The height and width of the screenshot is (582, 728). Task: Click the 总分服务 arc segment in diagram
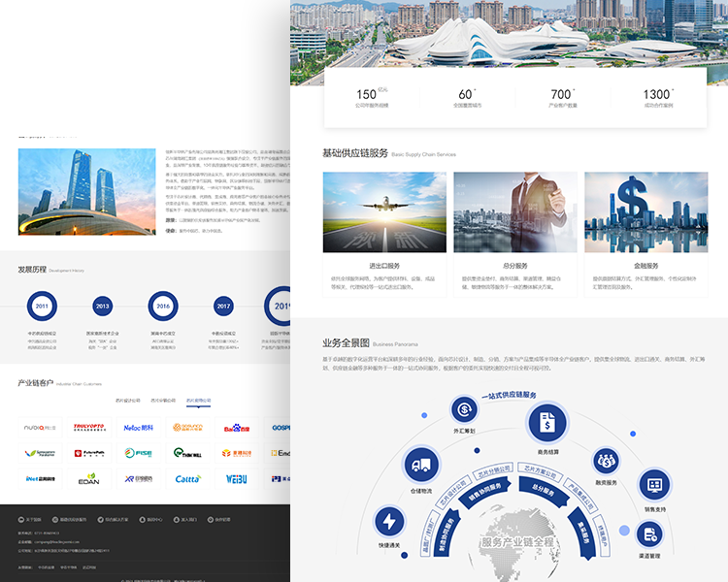[x=545, y=492]
